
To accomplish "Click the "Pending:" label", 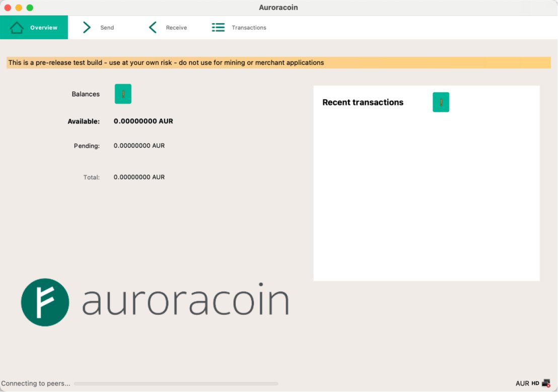I will pyautogui.click(x=87, y=146).
